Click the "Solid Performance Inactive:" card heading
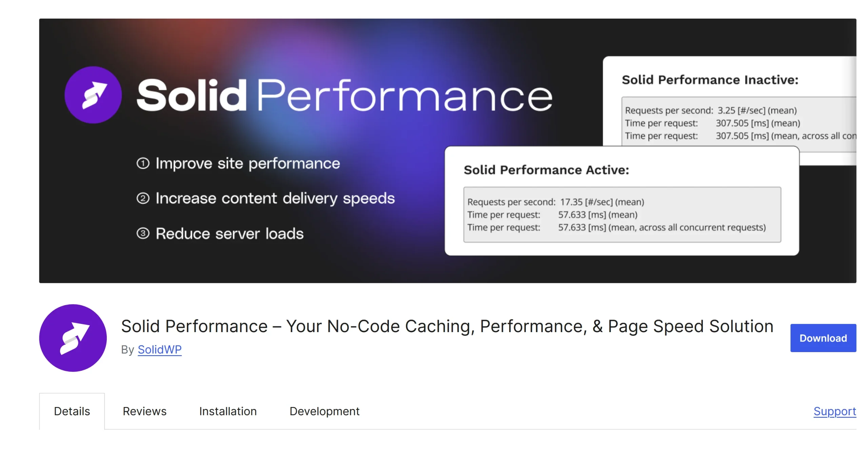The height and width of the screenshot is (449, 868). (x=710, y=80)
